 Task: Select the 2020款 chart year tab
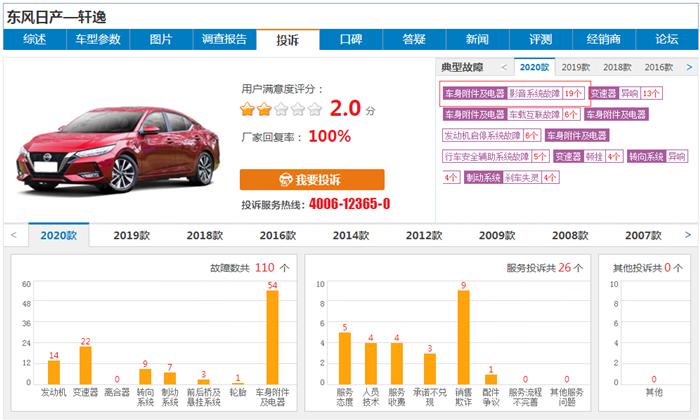(58, 235)
